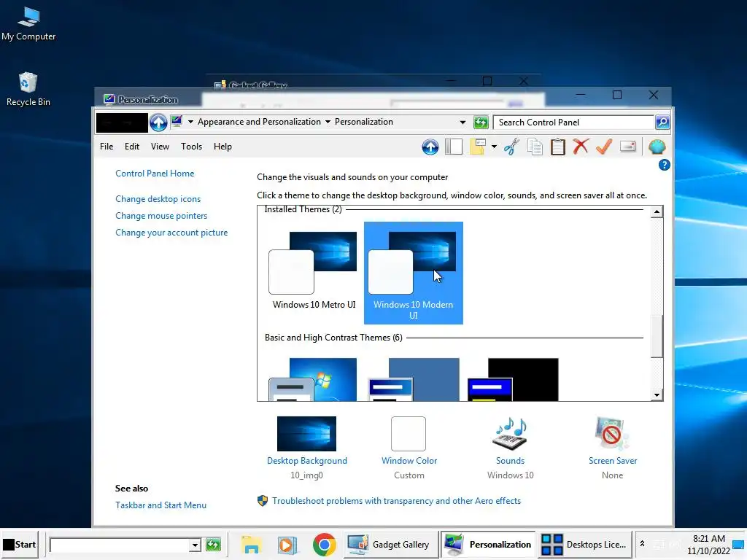
Task: Open the address bar history dropdown
Action: pyautogui.click(x=462, y=122)
